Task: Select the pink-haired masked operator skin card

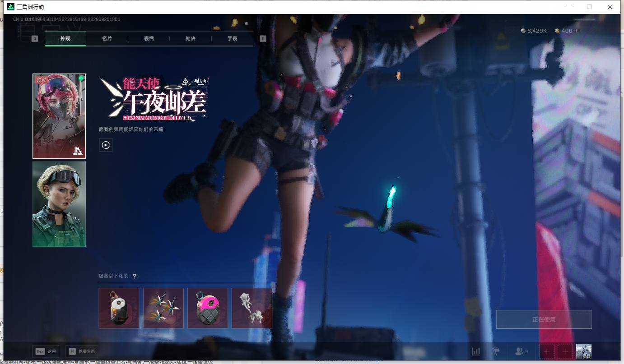Action: pos(59,116)
